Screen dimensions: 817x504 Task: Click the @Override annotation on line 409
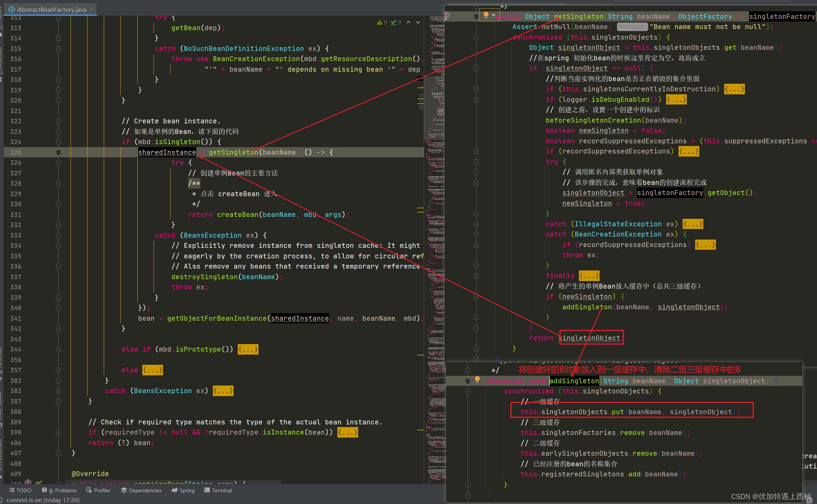[x=90, y=474]
